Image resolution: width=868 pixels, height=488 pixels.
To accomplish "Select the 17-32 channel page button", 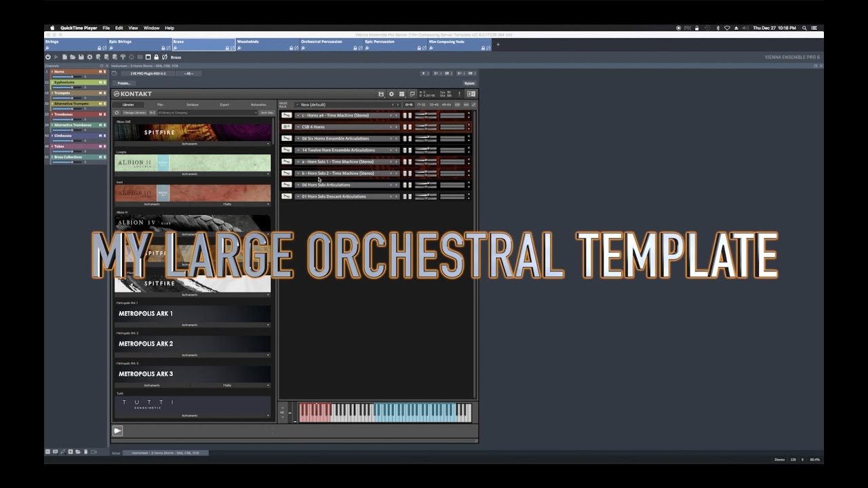I will tap(421, 105).
